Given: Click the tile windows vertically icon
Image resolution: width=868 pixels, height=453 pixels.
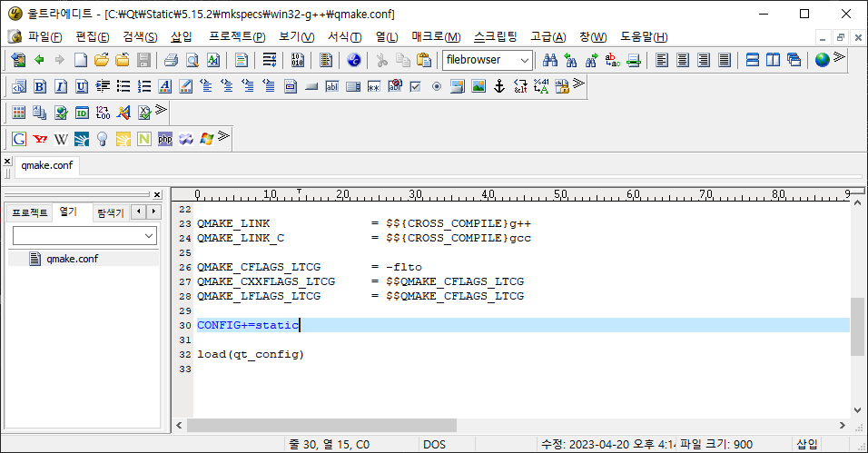Looking at the screenshot, I should click(x=774, y=60).
